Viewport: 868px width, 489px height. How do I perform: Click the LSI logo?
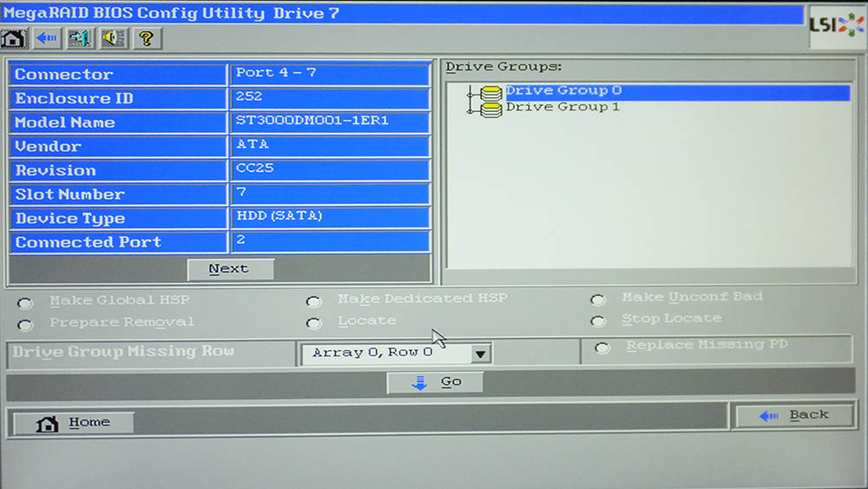tap(836, 25)
